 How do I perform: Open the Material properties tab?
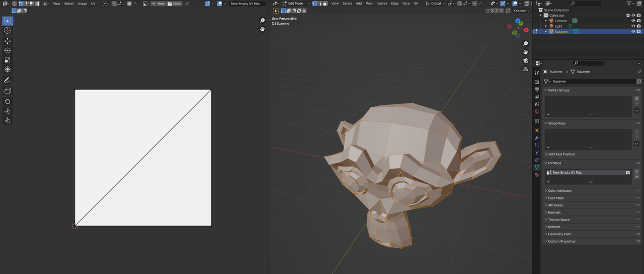(x=537, y=175)
